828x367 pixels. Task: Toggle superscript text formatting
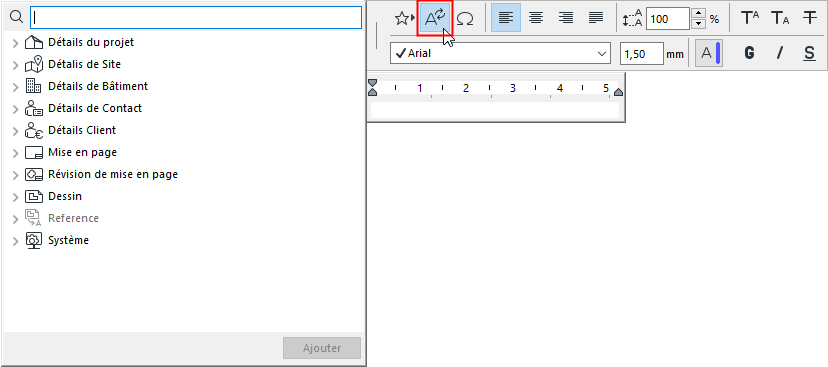coord(750,18)
